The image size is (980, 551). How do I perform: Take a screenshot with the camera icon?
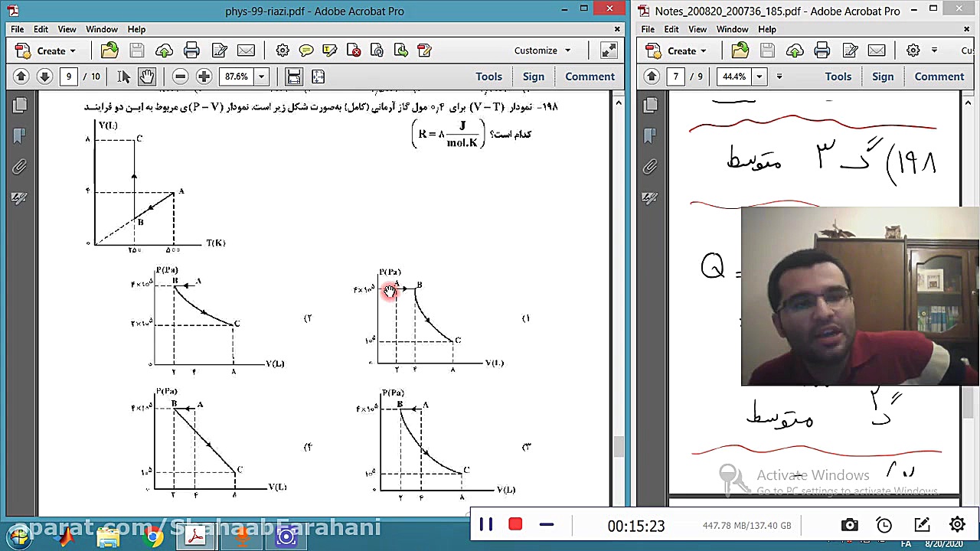click(849, 525)
